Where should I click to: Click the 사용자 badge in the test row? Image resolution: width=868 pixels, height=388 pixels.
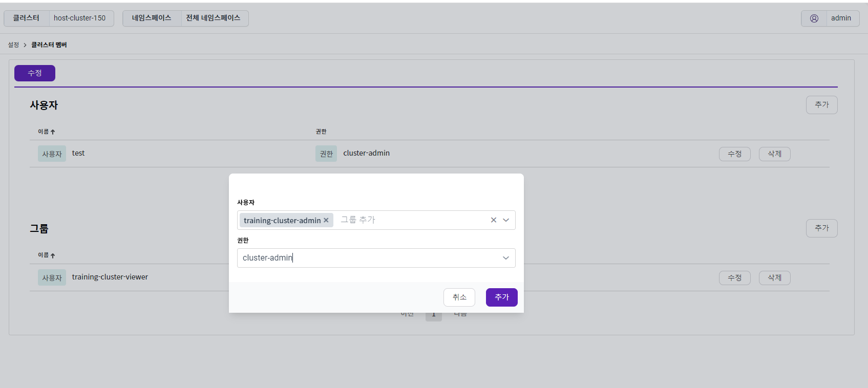point(52,154)
